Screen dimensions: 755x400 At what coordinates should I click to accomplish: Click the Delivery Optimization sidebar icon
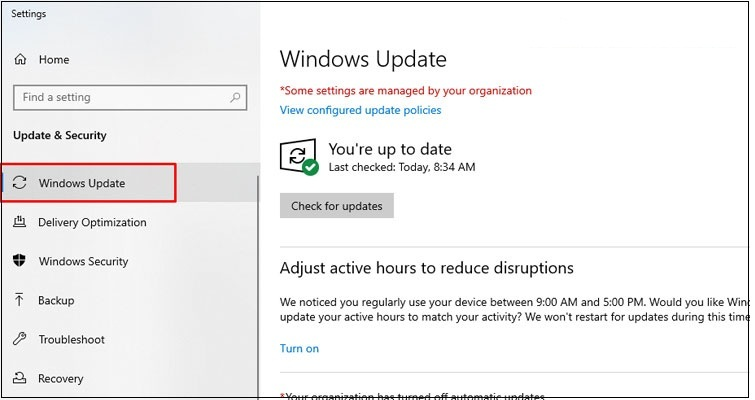click(20, 222)
